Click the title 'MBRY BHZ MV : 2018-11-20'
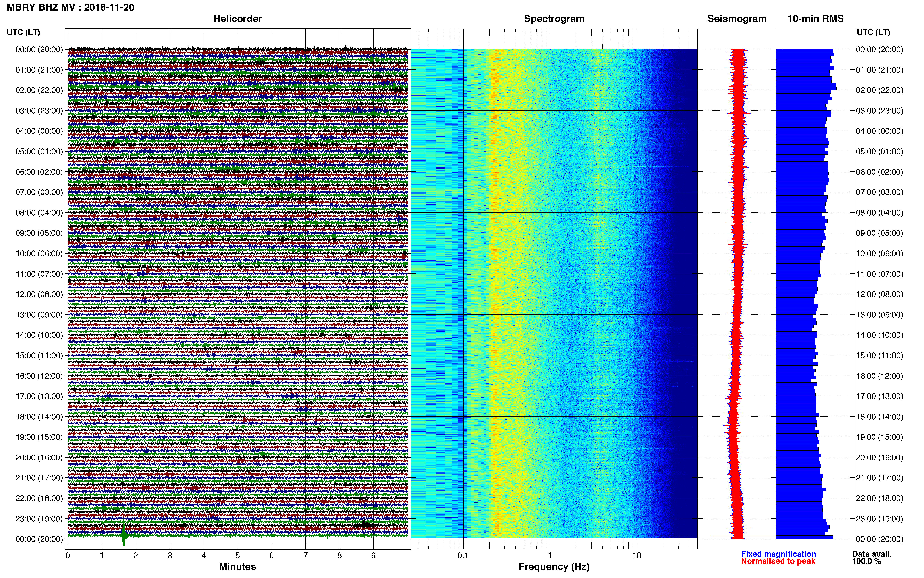924x578 pixels. pyautogui.click(x=71, y=7)
